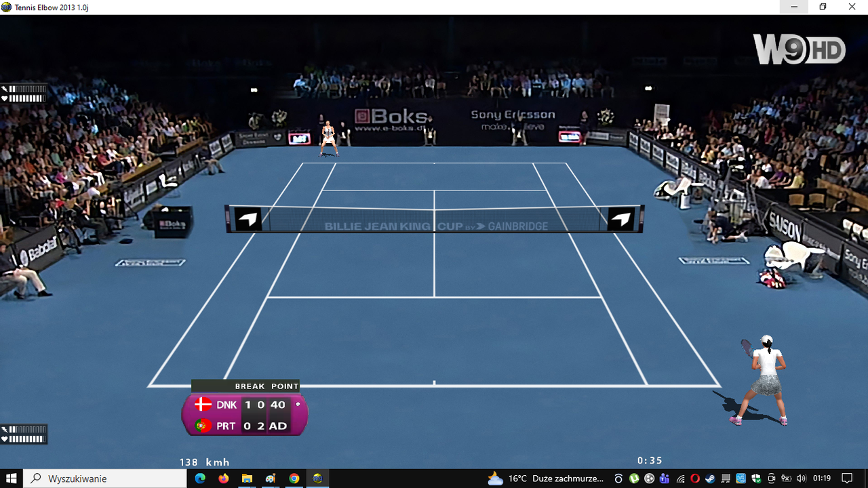Viewport: 868px width, 488px height.
Task: Click the 0:35 match timer
Action: [650, 461]
